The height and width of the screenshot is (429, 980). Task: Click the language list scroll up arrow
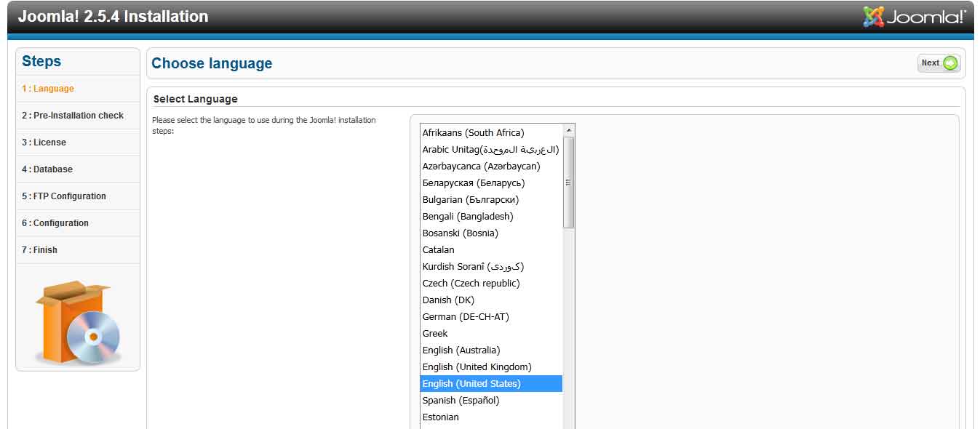pos(569,130)
